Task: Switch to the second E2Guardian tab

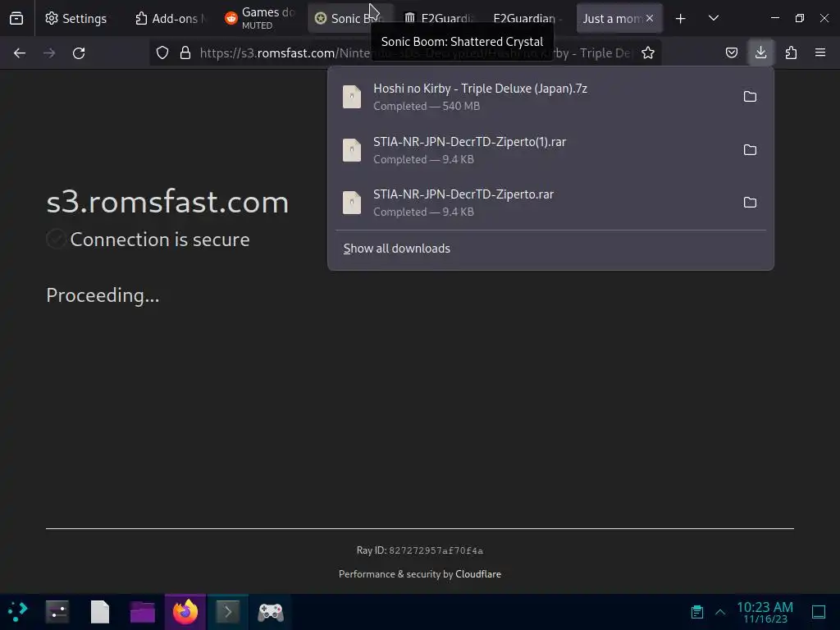Action: click(527, 18)
